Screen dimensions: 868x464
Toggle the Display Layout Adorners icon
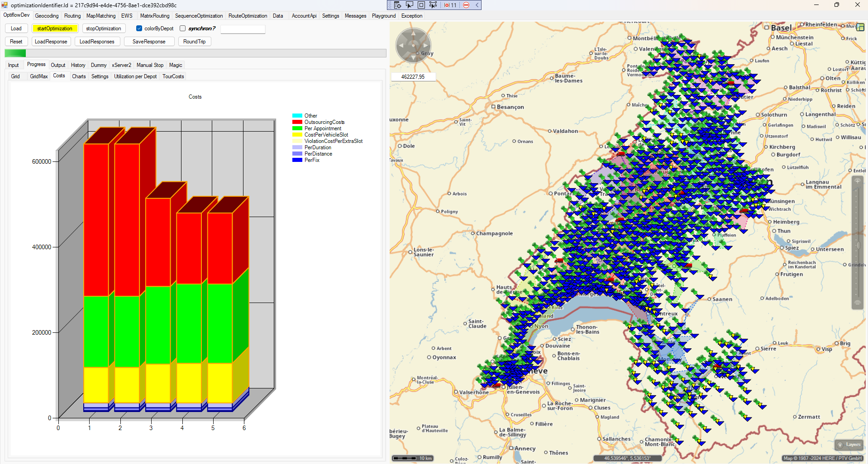421,5
